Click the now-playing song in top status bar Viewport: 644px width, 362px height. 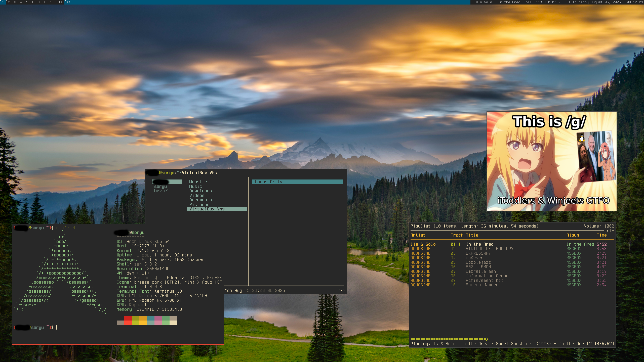(x=496, y=2)
